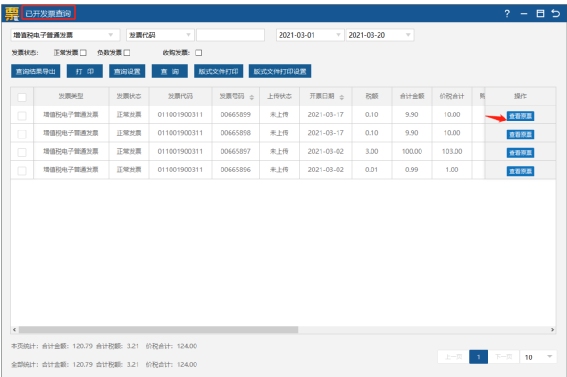This screenshot has width=567, height=377.
Task: View original invoice for 00665897
Action: click(520, 153)
